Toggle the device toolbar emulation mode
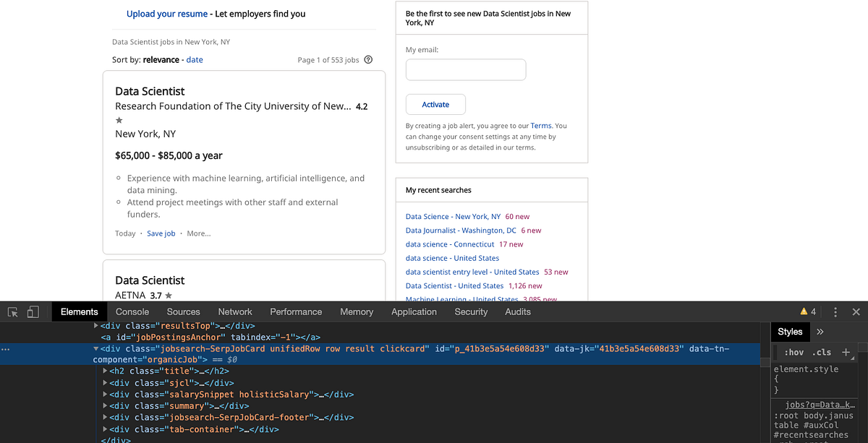This screenshot has height=443, width=868. tap(33, 311)
